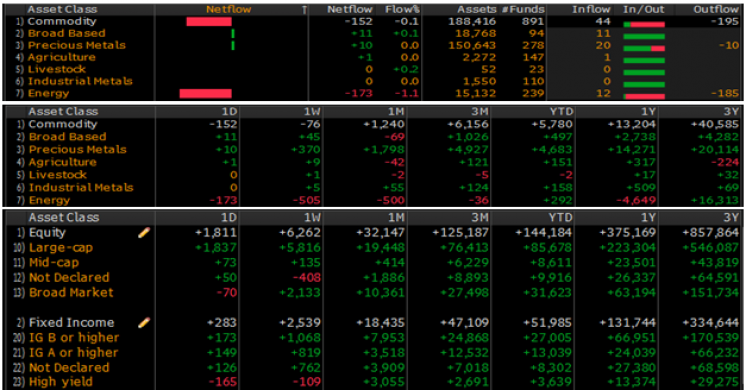The image size is (745, 390).
Task: Click Precious Metals In/Out ratio bar
Action: pyautogui.click(x=644, y=48)
